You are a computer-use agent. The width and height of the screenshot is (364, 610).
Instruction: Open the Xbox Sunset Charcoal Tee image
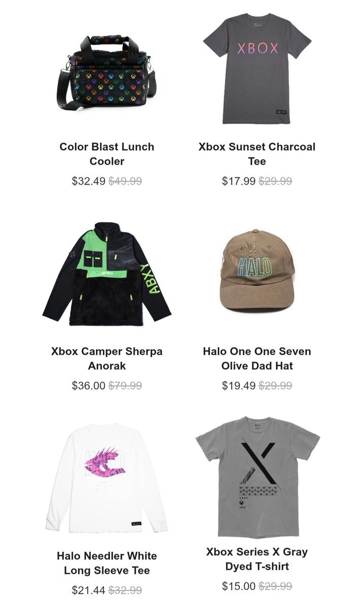pos(257,68)
